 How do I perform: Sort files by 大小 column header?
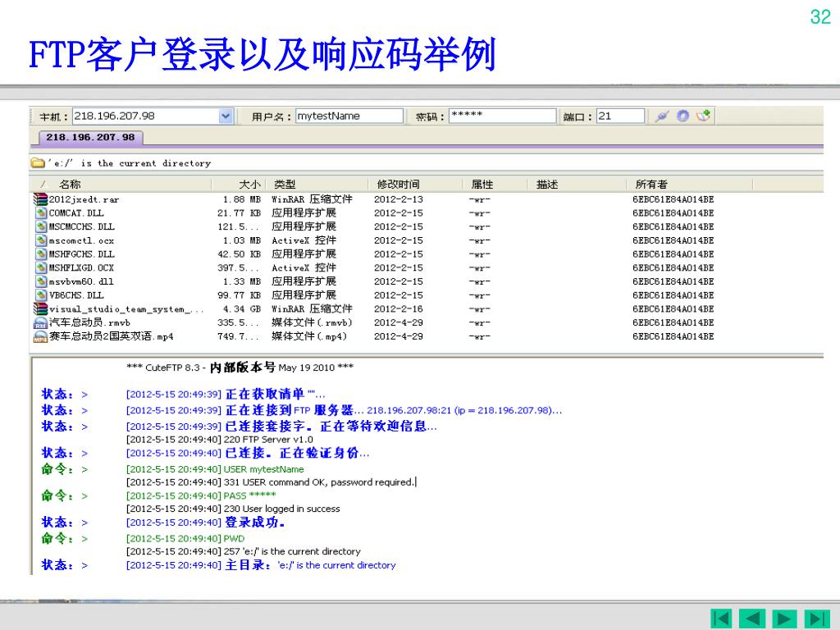249,185
